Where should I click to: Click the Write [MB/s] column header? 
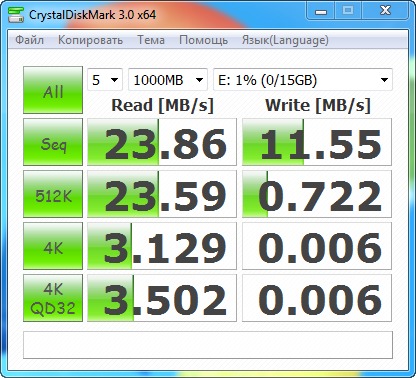tap(318, 105)
